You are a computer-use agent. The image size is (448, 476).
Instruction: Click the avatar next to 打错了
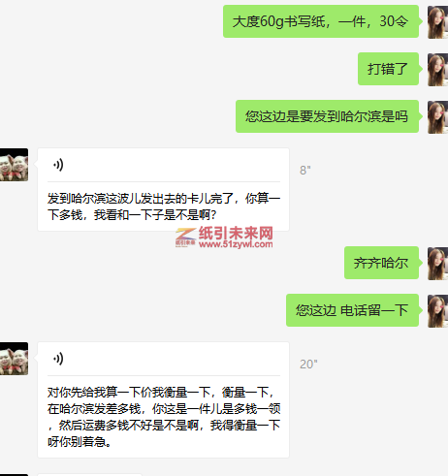(437, 70)
